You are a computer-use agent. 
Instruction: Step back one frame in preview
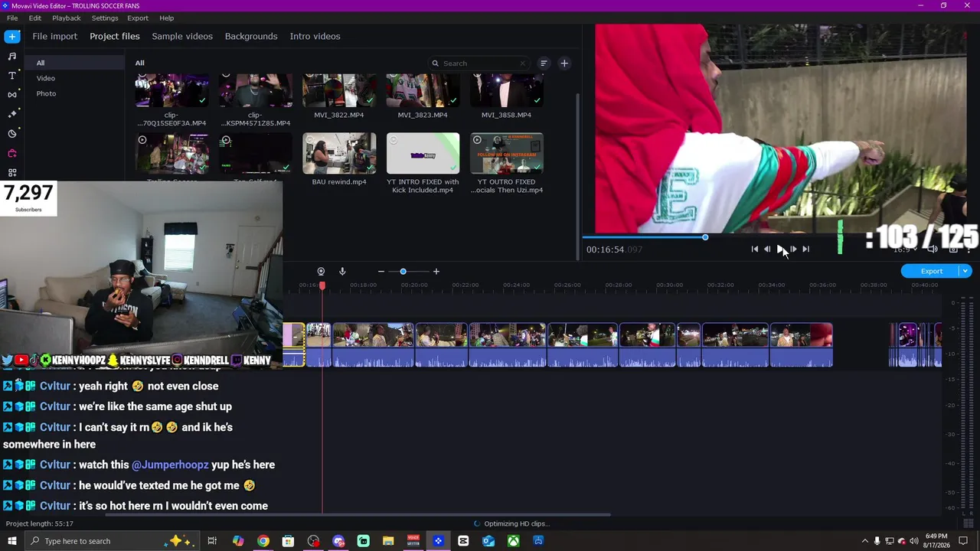click(767, 249)
